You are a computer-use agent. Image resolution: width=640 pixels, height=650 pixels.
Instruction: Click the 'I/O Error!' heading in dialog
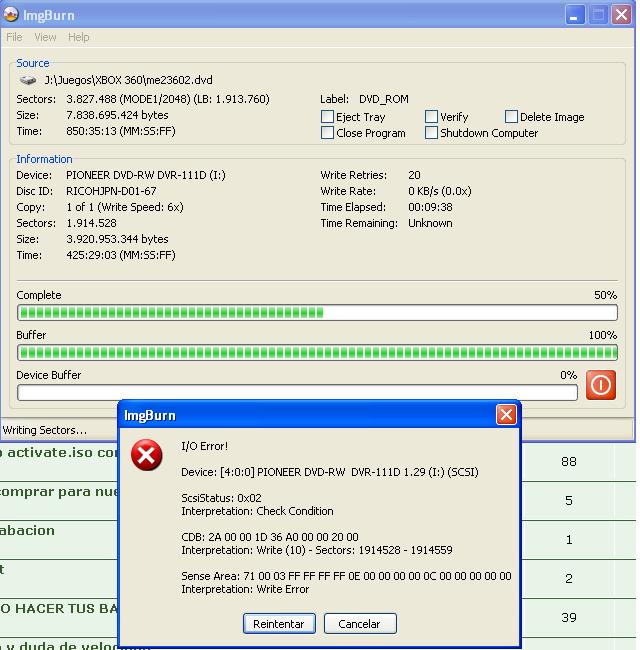pos(204,446)
